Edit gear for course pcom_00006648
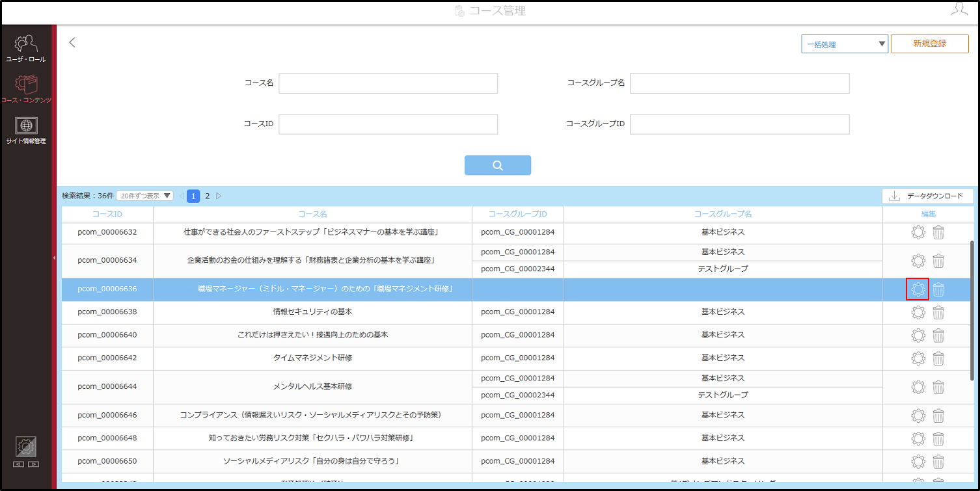 pos(918,438)
